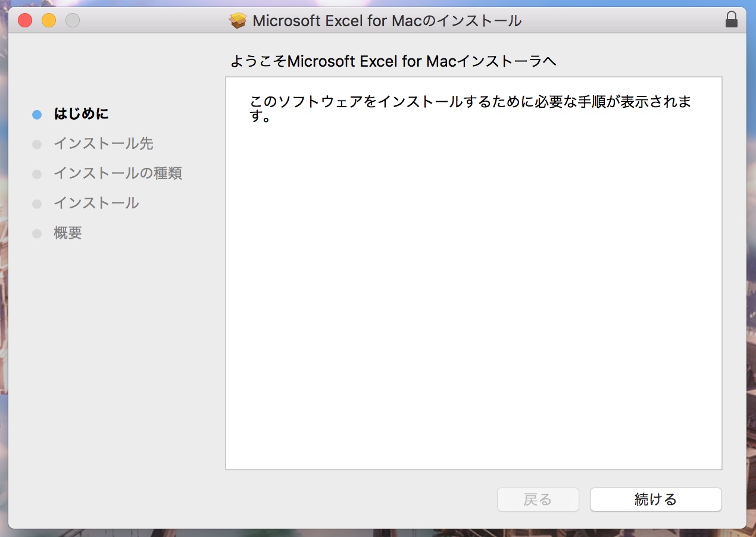Click the ようこそMicrosoft Excel for Mac heading
The height and width of the screenshot is (537, 756).
click(393, 61)
